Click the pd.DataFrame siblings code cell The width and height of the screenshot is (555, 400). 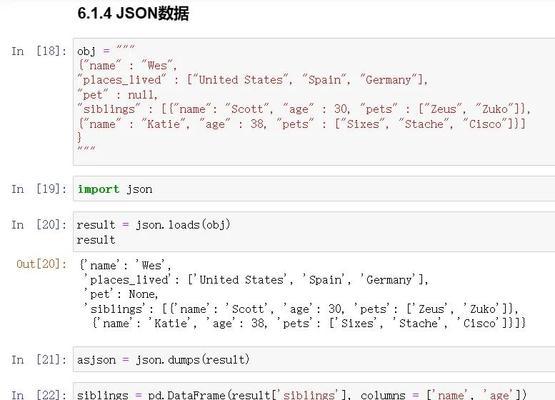coord(314,392)
